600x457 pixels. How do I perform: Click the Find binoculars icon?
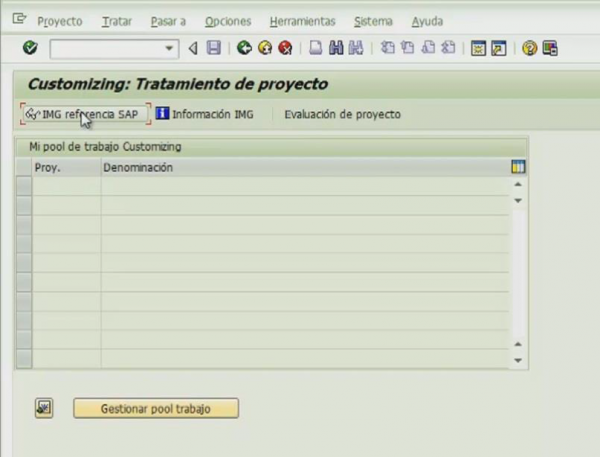(336, 48)
